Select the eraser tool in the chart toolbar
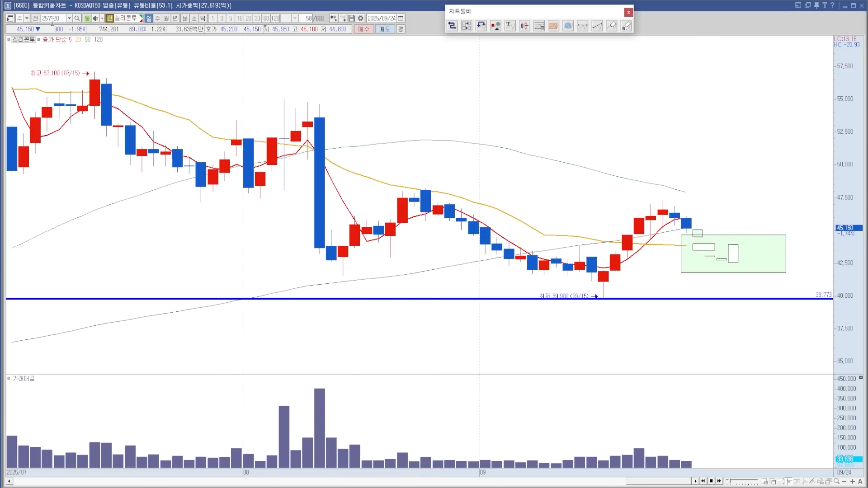This screenshot has height=488, width=868. [x=612, y=26]
